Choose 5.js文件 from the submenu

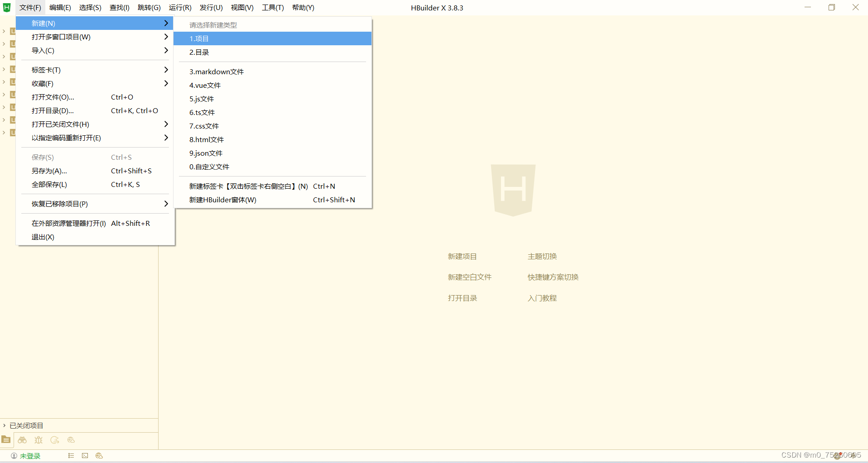click(x=272, y=99)
